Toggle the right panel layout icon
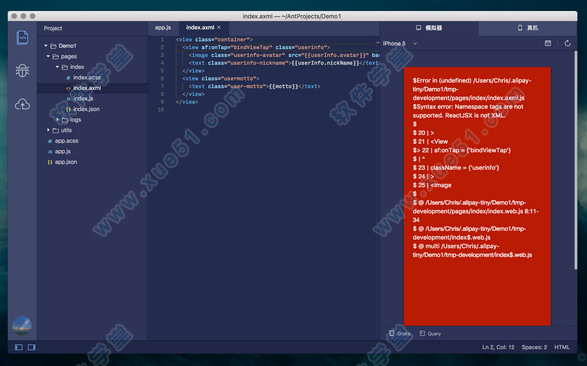 point(32,347)
